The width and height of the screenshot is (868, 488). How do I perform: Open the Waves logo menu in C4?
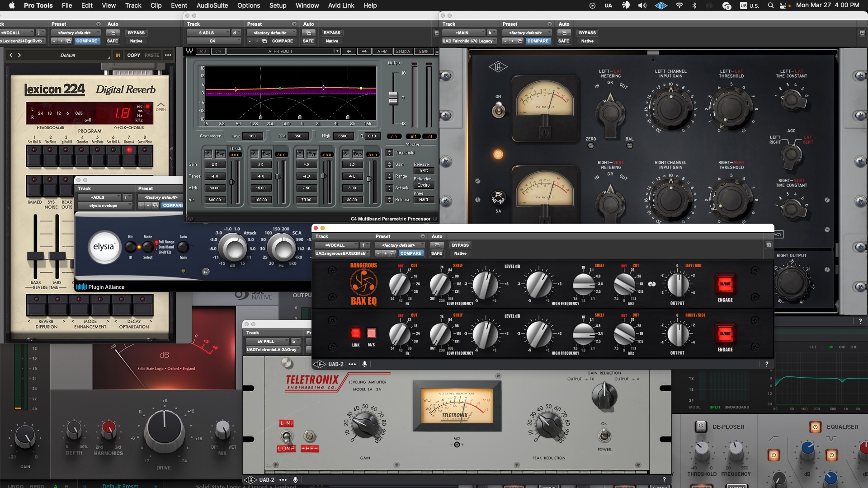click(189, 52)
